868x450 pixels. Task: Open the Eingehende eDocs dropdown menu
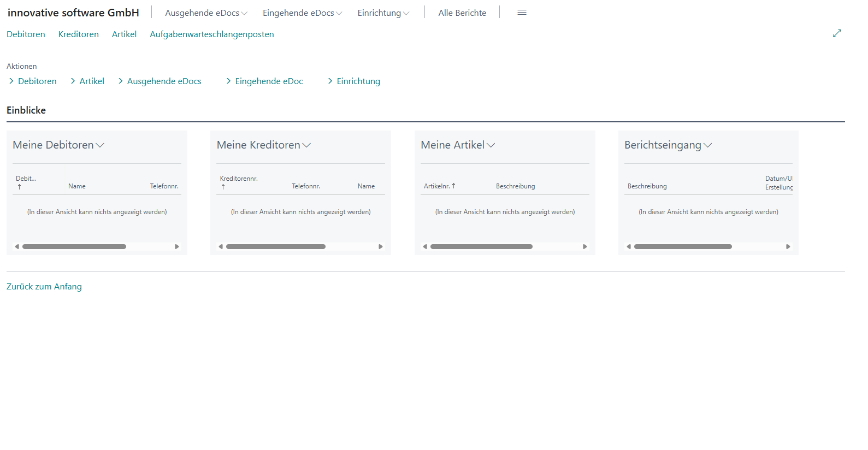[302, 13]
